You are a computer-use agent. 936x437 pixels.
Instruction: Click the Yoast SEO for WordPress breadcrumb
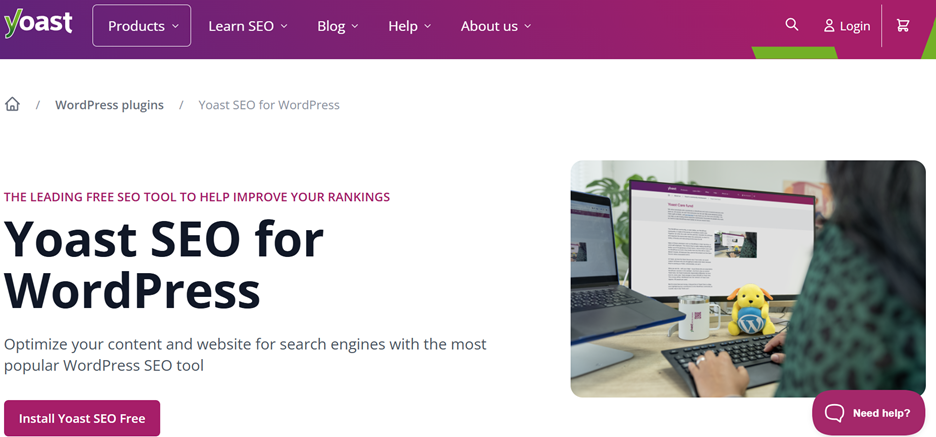(269, 105)
